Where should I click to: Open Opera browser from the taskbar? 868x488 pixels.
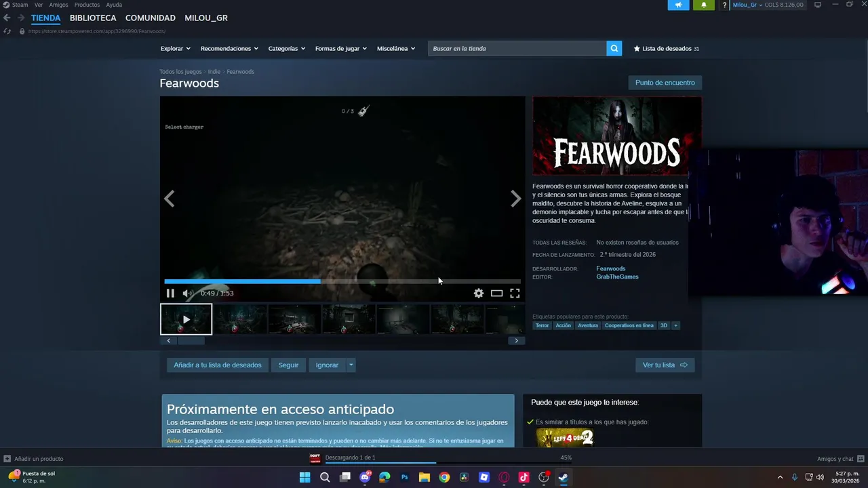coord(504,477)
